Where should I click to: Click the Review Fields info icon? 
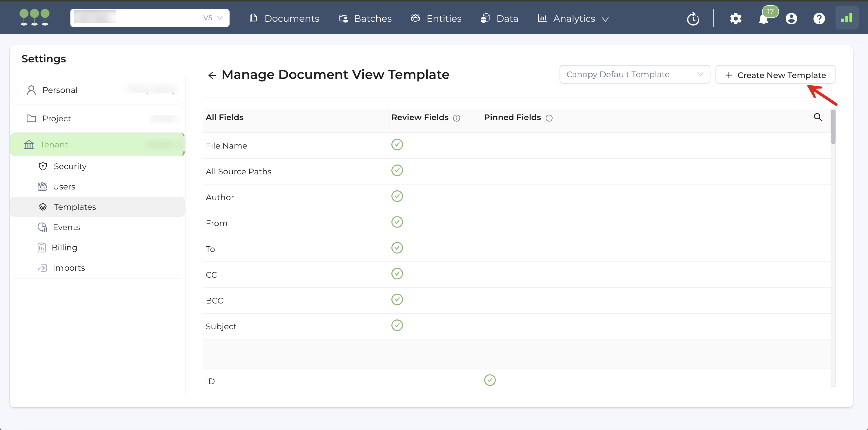(x=457, y=118)
